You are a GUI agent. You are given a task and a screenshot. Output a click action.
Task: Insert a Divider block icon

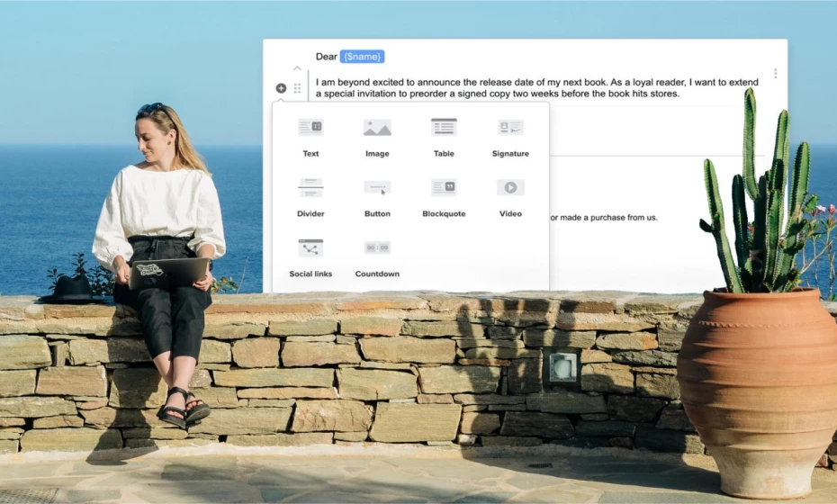tap(310, 187)
